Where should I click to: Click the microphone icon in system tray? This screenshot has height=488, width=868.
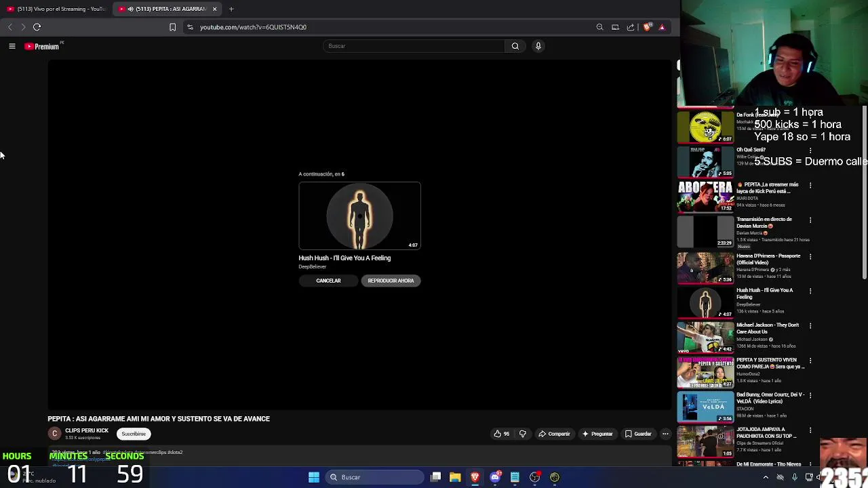[x=794, y=477]
